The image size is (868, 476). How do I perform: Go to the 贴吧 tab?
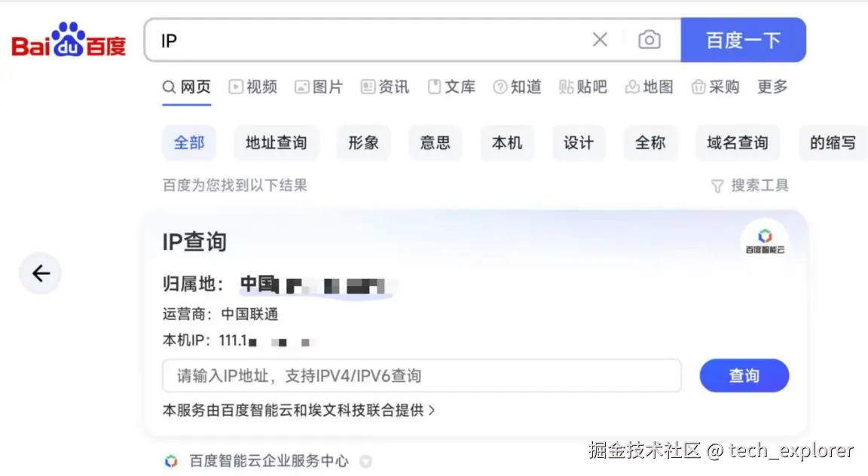[583, 87]
